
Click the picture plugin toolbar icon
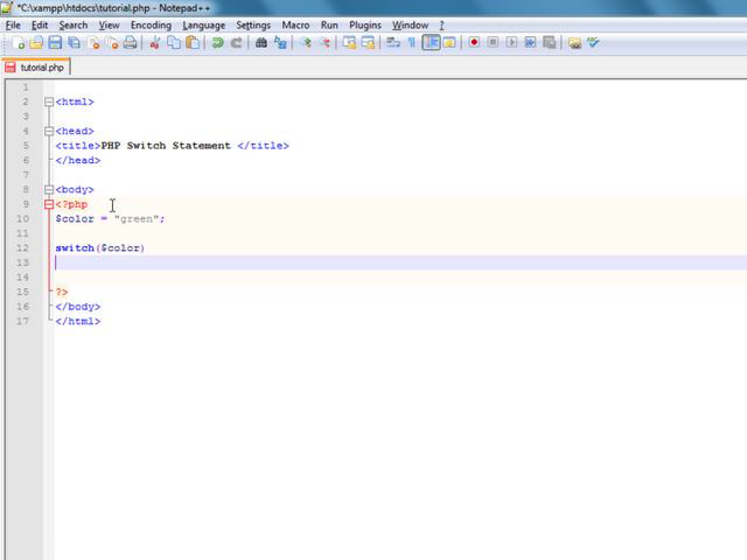(575, 43)
